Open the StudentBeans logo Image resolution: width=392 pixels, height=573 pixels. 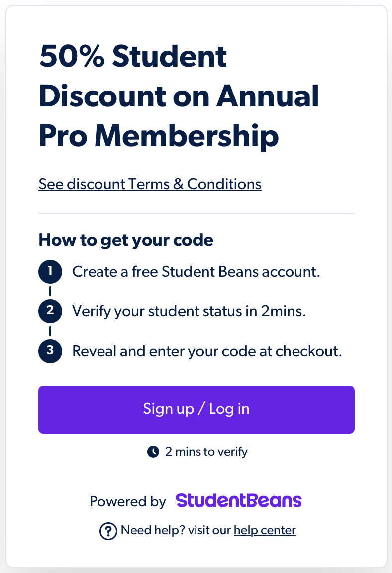click(x=239, y=501)
